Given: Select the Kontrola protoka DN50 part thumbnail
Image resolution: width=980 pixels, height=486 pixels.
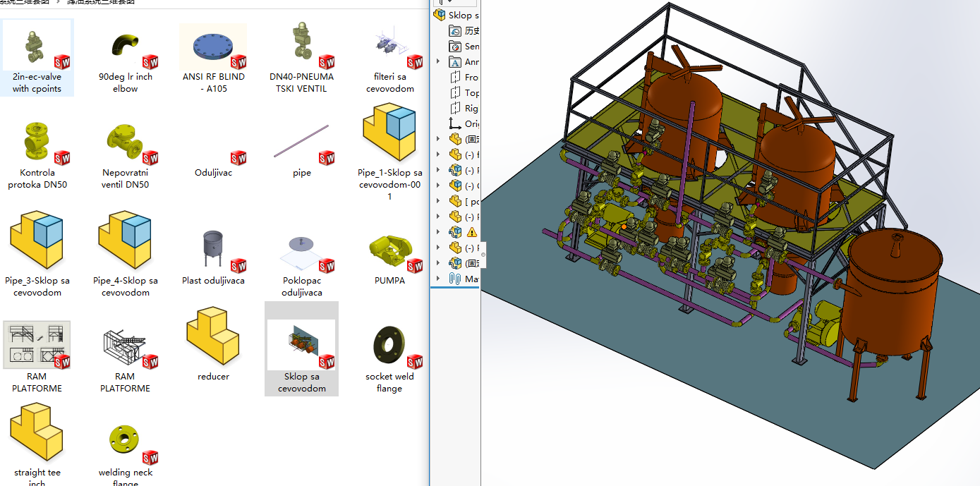Looking at the screenshot, I should (x=37, y=142).
